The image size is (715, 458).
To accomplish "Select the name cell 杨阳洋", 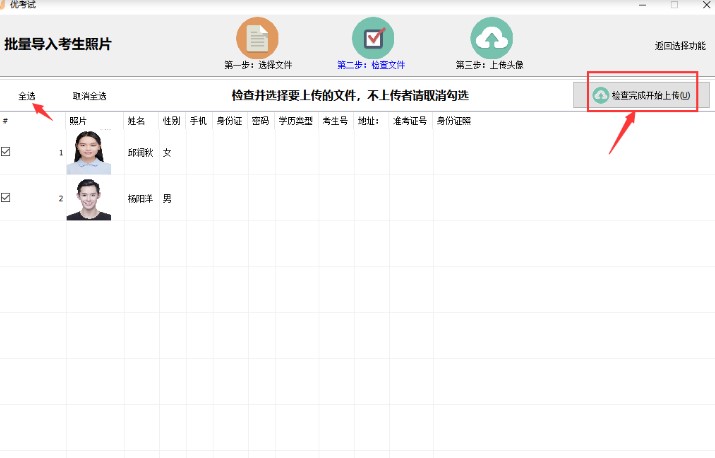I will pos(140,198).
